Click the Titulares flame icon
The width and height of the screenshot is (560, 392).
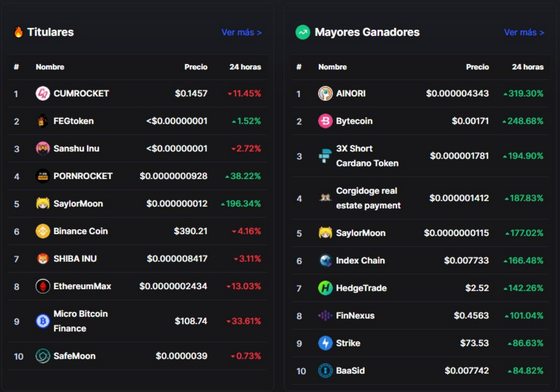(18, 32)
